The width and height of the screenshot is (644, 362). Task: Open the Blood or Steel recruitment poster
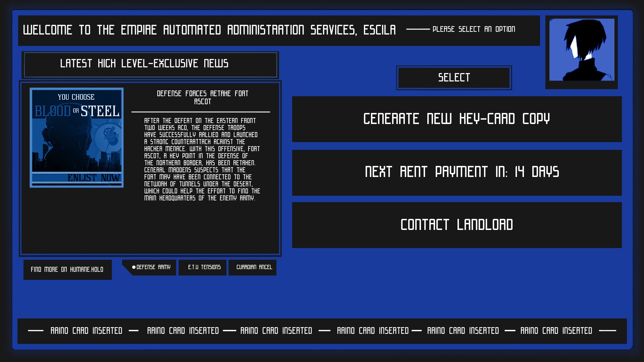[76, 137]
